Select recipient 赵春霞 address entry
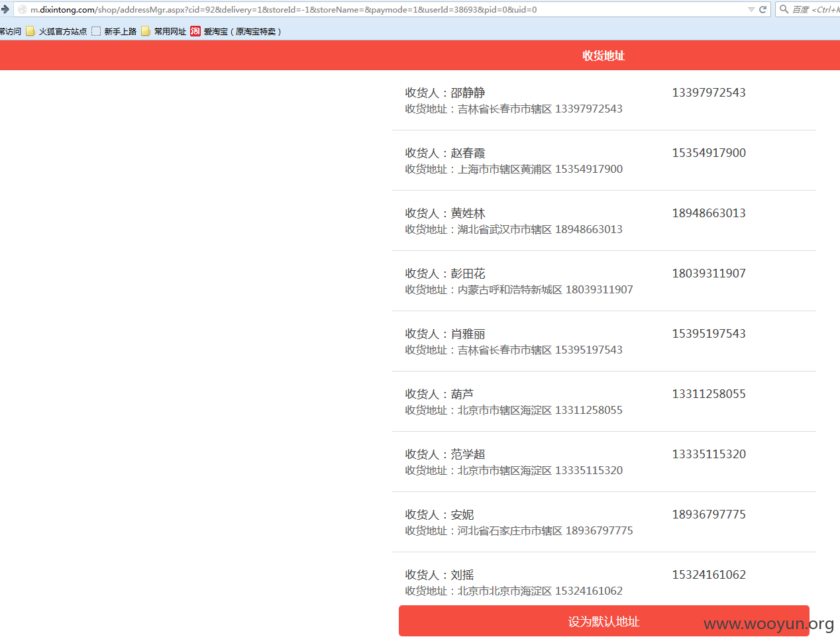This screenshot has height=643, width=840. (x=604, y=160)
